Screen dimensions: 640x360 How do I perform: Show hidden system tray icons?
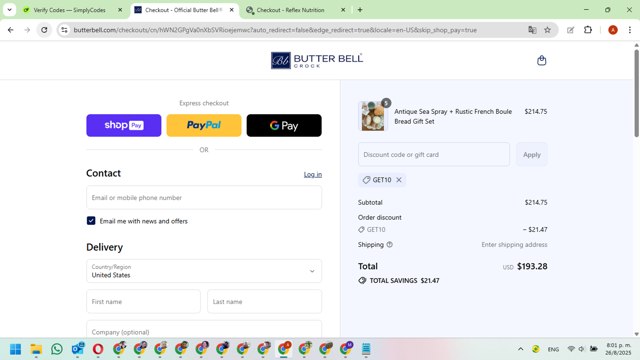coord(520,349)
